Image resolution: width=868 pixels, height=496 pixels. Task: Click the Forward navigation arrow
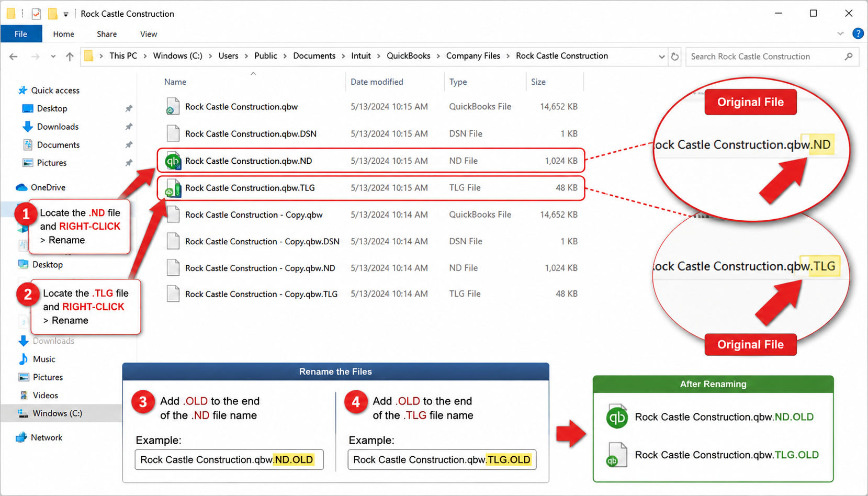click(x=35, y=57)
